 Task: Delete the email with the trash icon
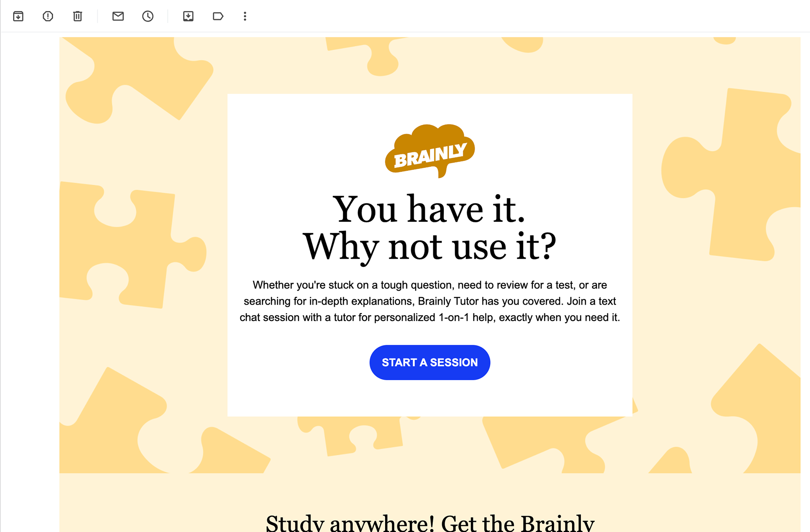click(78, 16)
